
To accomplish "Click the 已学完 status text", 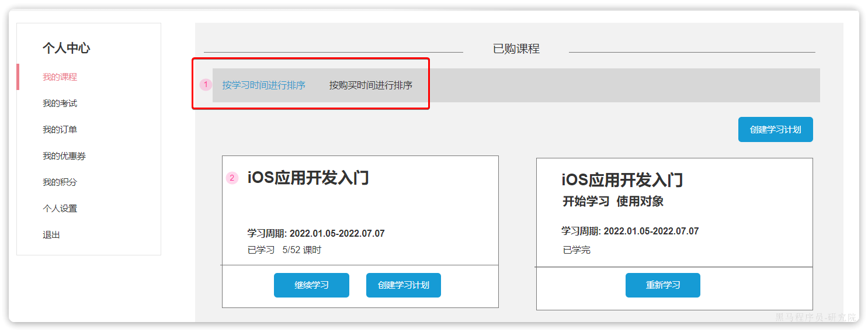I will pyautogui.click(x=577, y=250).
